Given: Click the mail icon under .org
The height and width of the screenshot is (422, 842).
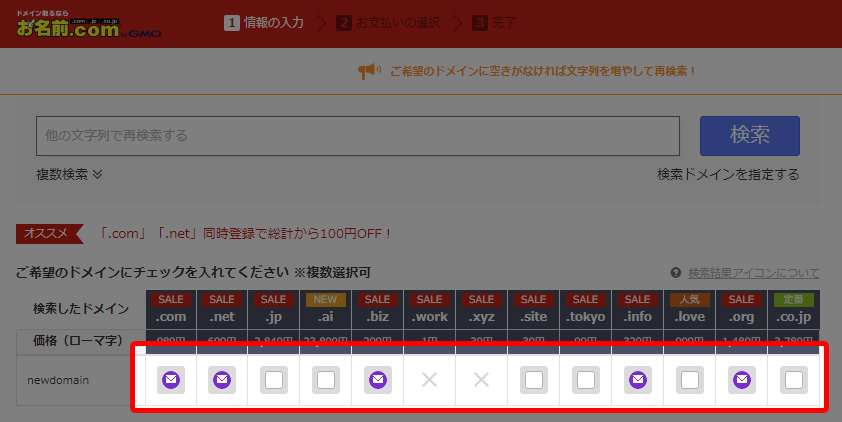Looking at the screenshot, I should click(742, 380).
